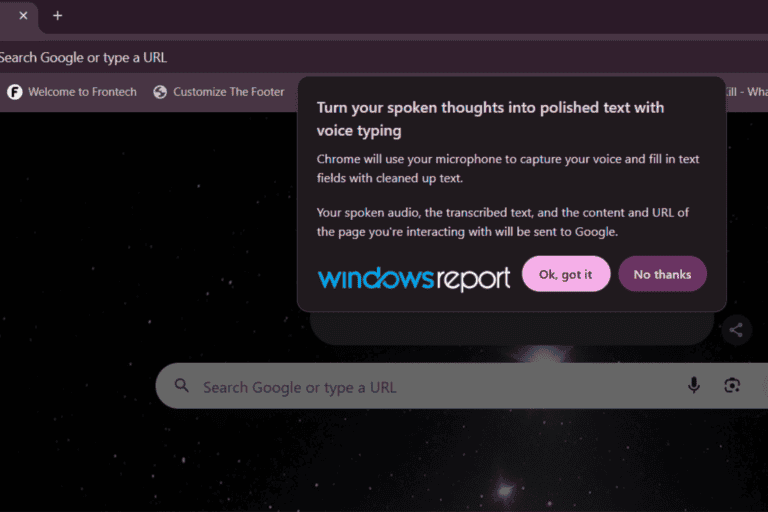Click the globe icon of Customize bookmark

pos(160,92)
